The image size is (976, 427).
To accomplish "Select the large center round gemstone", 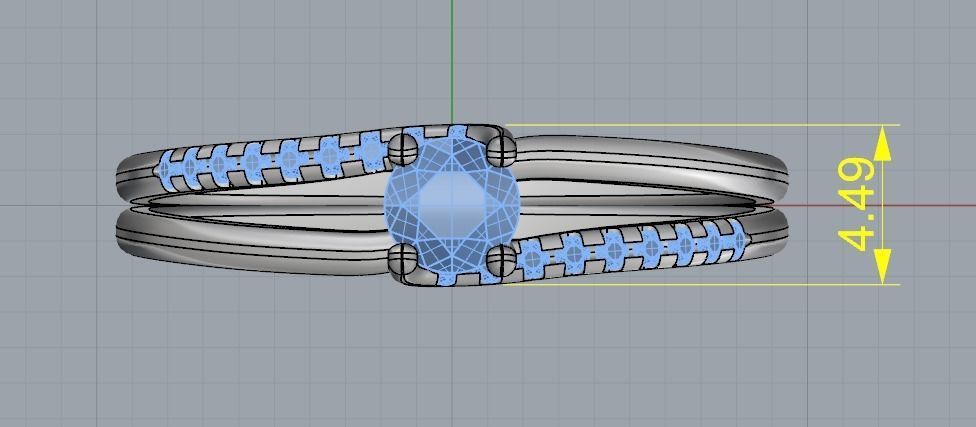I will coord(452,204).
